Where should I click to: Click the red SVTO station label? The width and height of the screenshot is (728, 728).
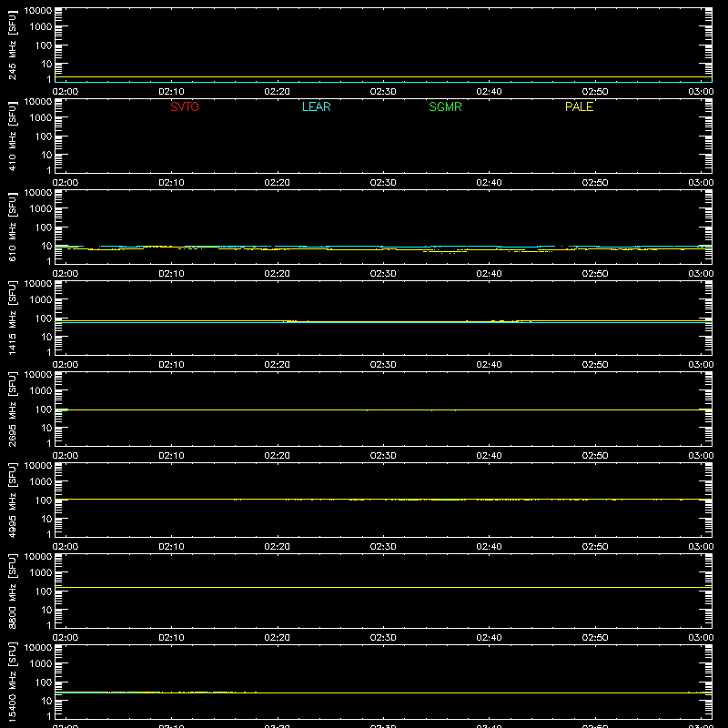185,106
